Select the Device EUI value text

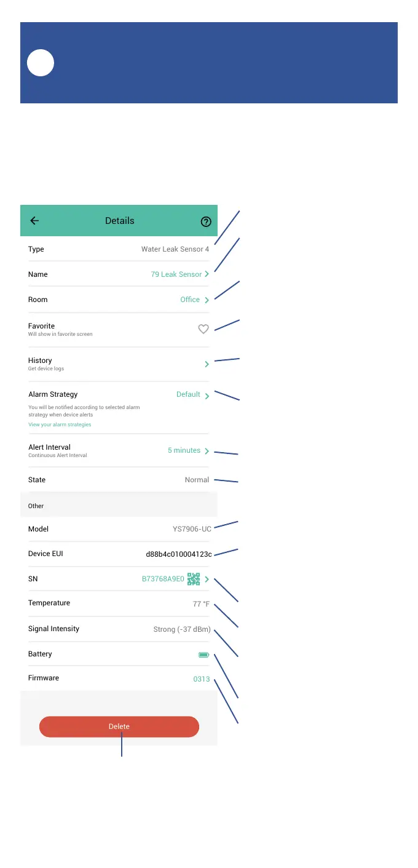179,554
